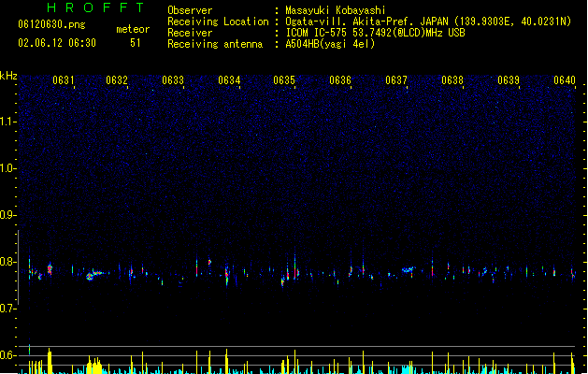Click the 0635 time marker
Viewport: 588px width, 374px height.
[284, 80]
